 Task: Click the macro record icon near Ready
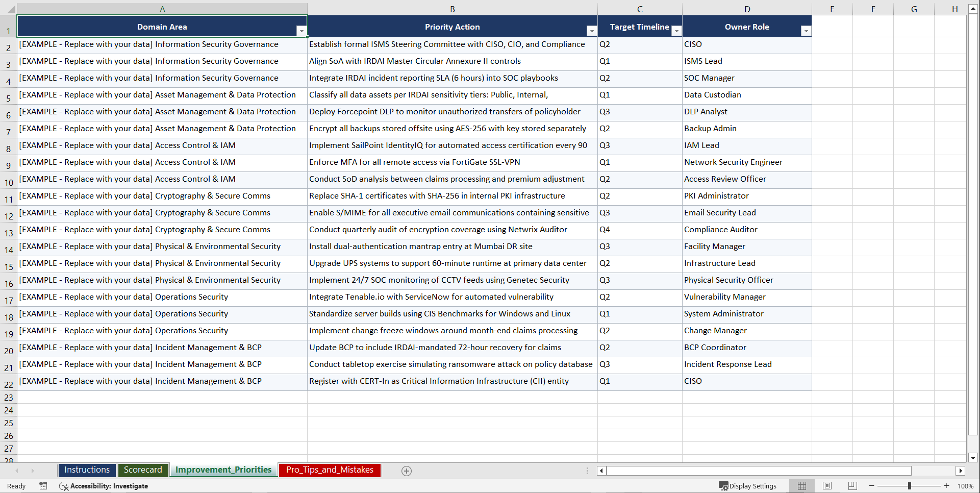(x=43, y=486)
